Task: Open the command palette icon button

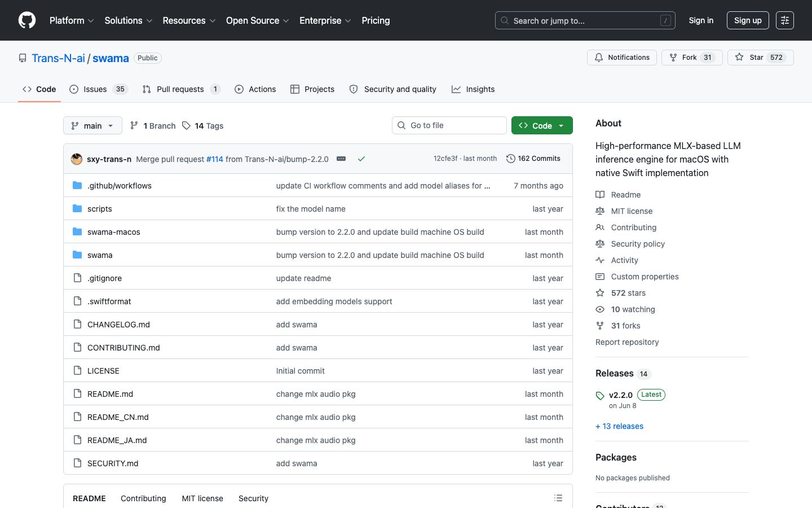Action: [784, 20]
